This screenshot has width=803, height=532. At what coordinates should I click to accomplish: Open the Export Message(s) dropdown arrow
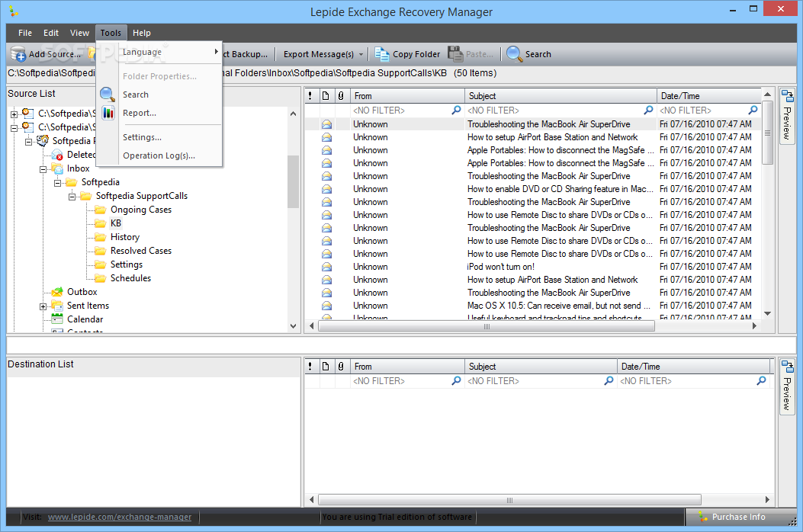(x=361, y=54)
